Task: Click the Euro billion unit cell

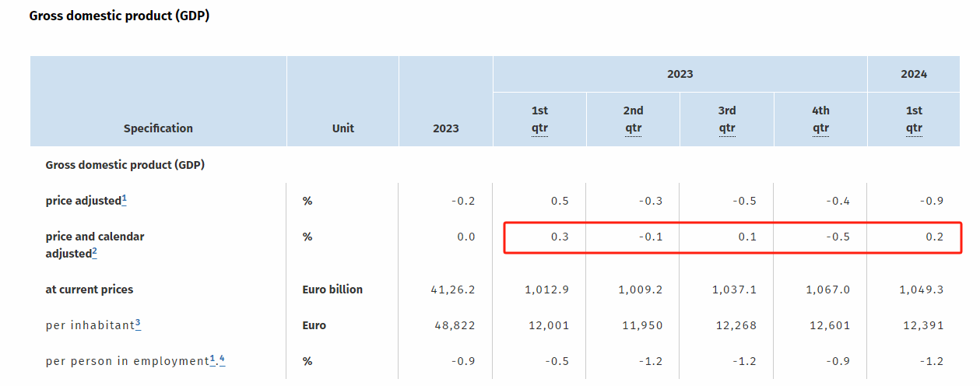Action: [332, 289]
